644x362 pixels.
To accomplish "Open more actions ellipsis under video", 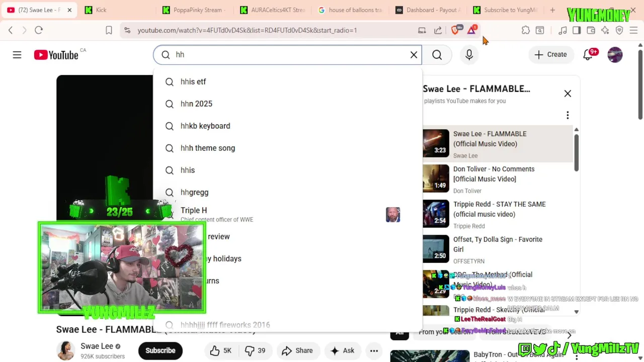I will (x=374, y=350).
